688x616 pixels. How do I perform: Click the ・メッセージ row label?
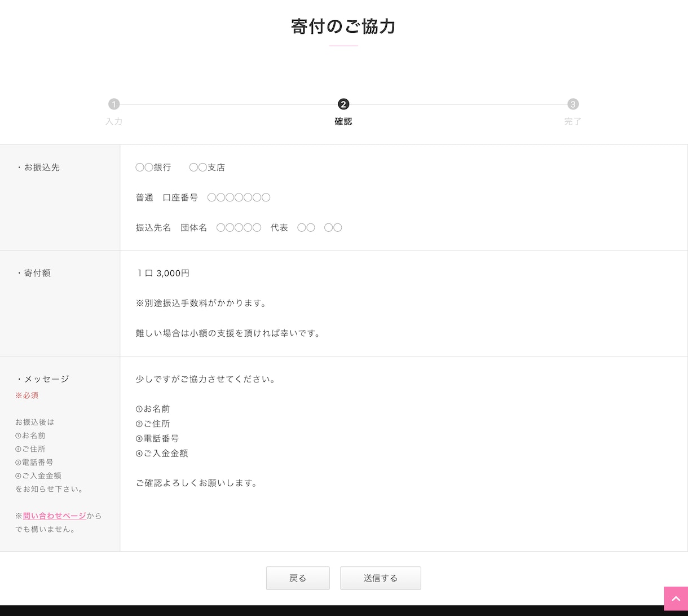click(x=42, y=379)
